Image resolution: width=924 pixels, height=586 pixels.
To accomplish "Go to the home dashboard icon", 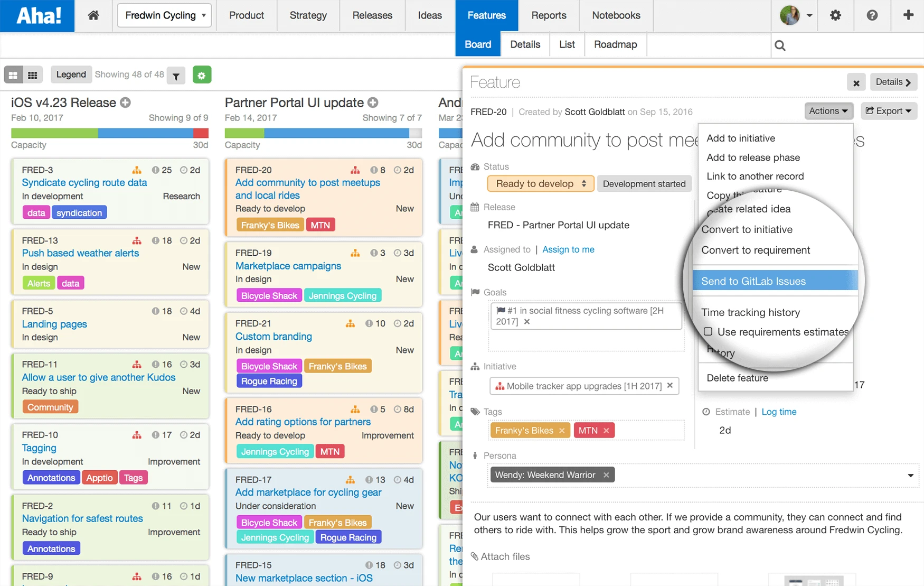I will 93,15.
